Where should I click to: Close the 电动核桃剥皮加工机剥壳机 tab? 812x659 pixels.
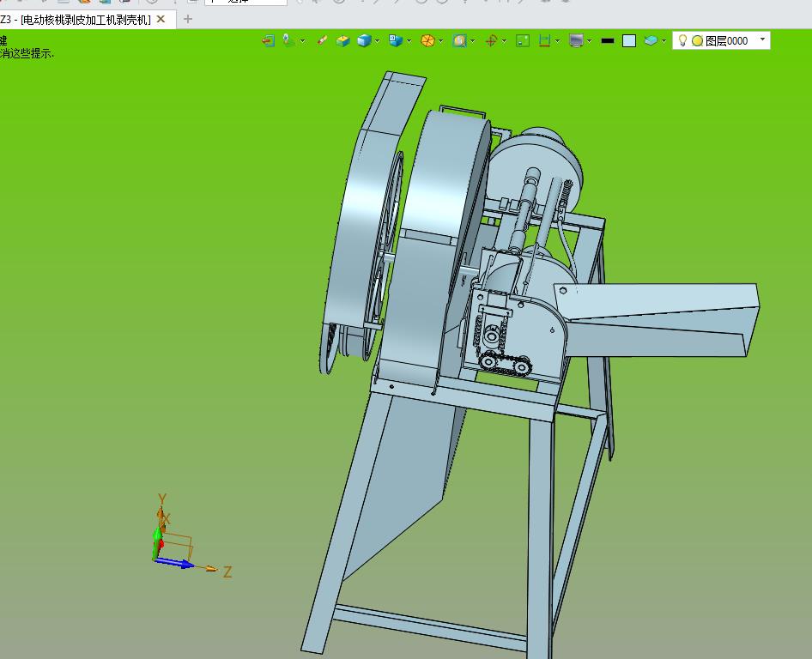161,19
